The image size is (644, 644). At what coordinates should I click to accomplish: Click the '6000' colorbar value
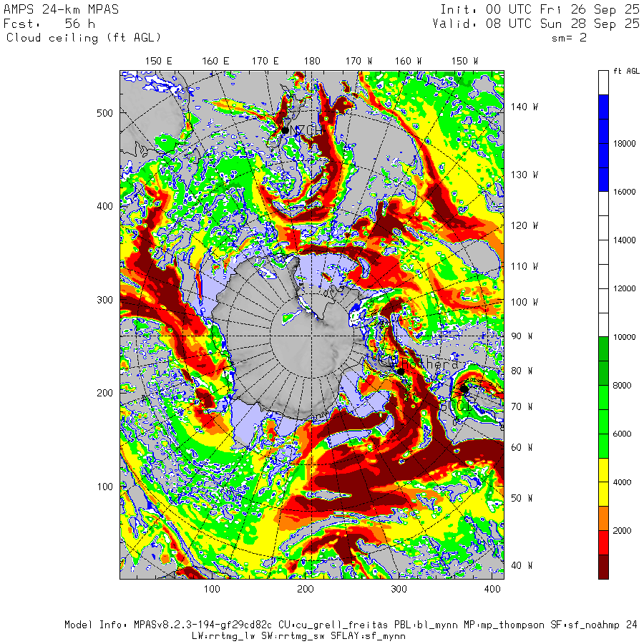click(x=623, y=434)
